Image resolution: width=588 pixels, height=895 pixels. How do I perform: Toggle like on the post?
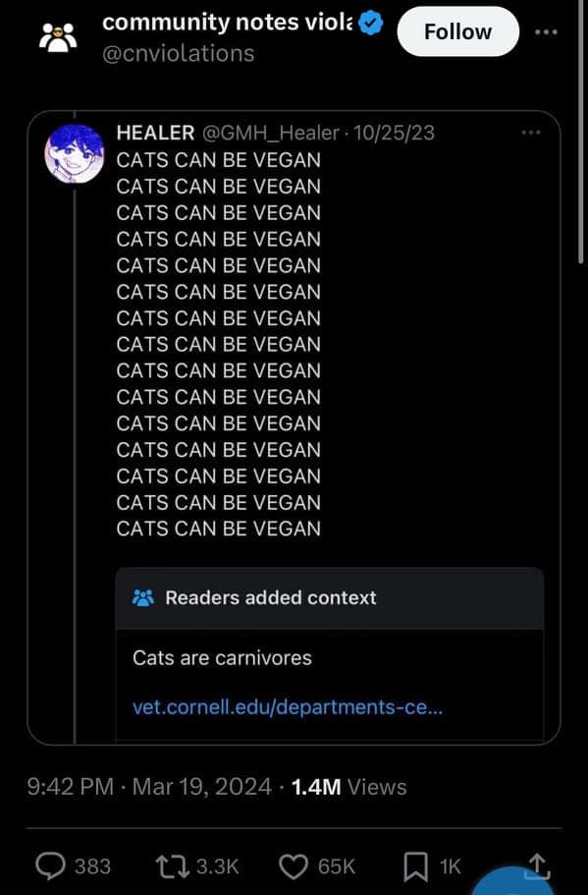tap(292, 866)
